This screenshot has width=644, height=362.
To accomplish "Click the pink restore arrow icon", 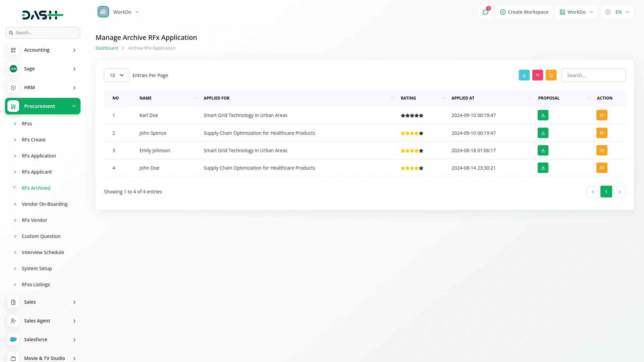I will pyautogui.click(x=537, y=75).
